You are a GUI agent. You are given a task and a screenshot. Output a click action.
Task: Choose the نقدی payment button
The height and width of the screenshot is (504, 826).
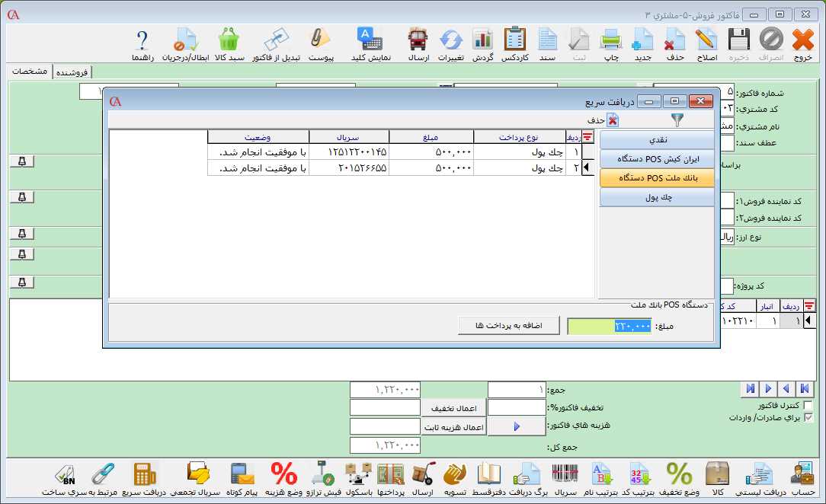click(x=657, y=140)
